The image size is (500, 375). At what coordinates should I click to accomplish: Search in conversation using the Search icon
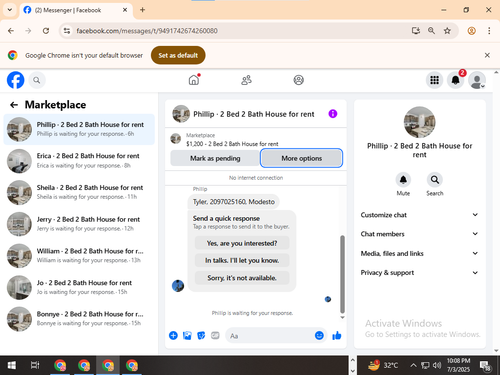(x=435, y=180)
